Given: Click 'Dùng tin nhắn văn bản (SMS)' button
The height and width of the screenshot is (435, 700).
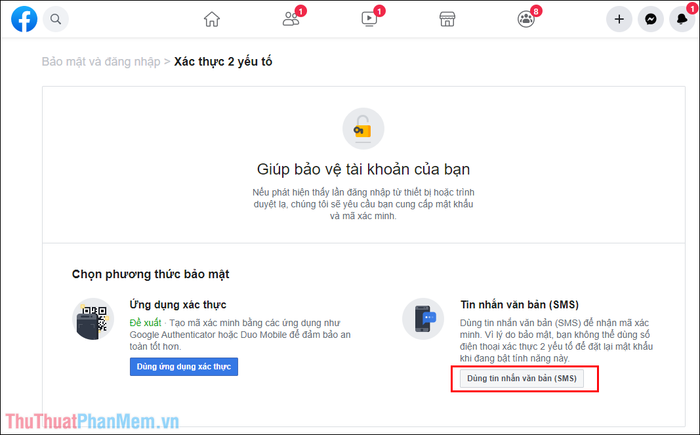Looking at the screenshot, I should point(521,379).
